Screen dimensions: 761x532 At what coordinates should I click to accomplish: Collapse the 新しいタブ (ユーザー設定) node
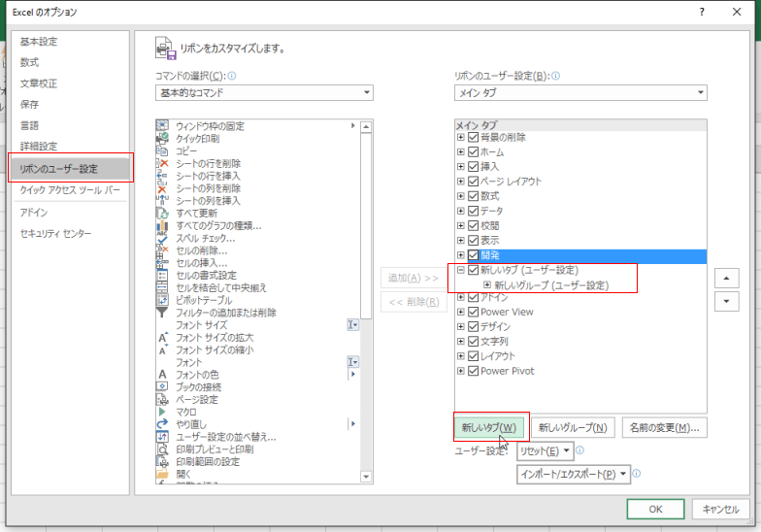tap(460, 270)
